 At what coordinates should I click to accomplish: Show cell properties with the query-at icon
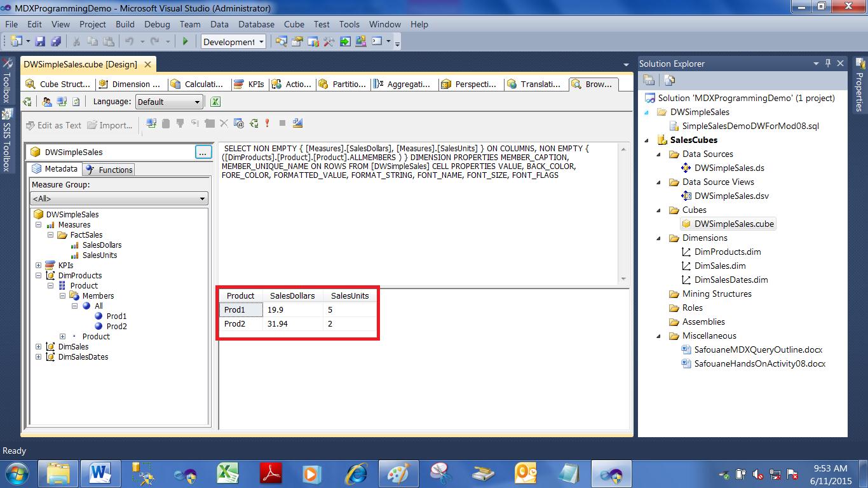tap(239, 123)
